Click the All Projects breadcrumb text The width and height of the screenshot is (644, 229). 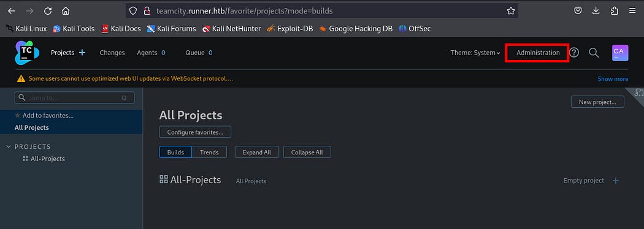pos(251,181)
